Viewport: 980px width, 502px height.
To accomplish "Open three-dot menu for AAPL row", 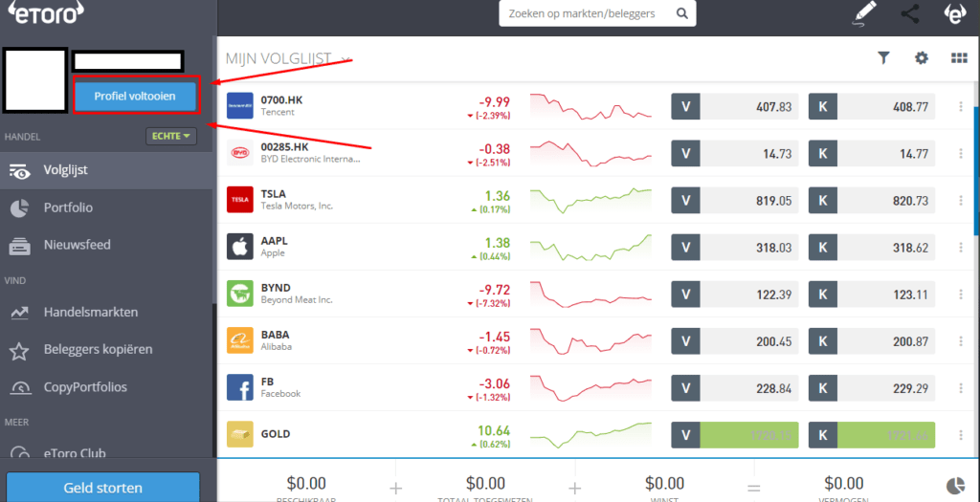I will 961,248.
